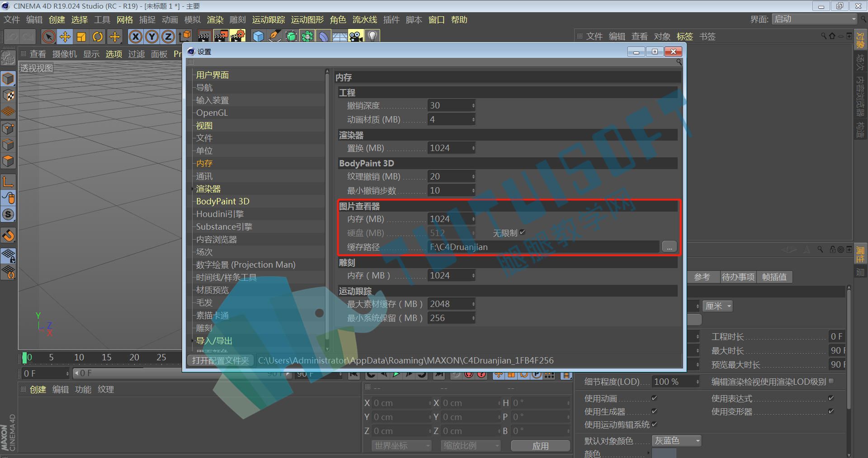Open the spline pen tool icon

point(275,36)
